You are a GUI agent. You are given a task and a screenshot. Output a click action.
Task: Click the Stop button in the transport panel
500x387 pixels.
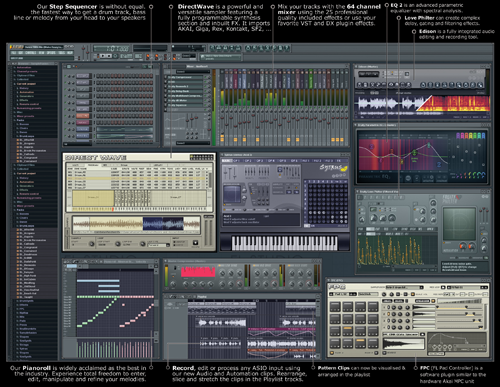[109, 56]
